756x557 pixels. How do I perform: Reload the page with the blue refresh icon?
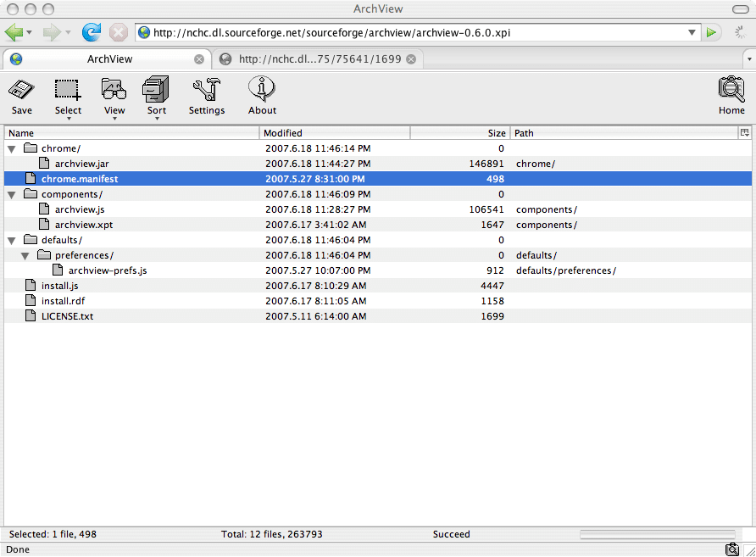[92, 32]
